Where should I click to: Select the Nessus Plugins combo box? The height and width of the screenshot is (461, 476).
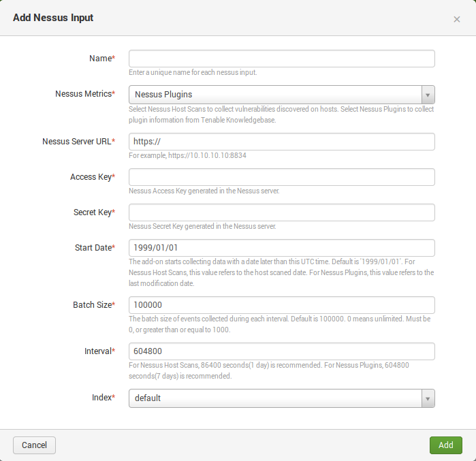coord(282,95)
